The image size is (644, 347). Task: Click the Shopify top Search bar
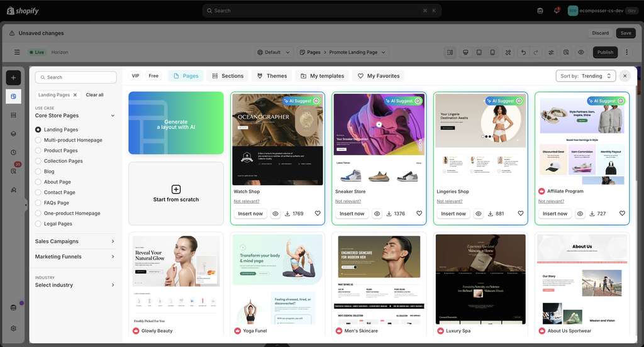click(x=321, y=11)
